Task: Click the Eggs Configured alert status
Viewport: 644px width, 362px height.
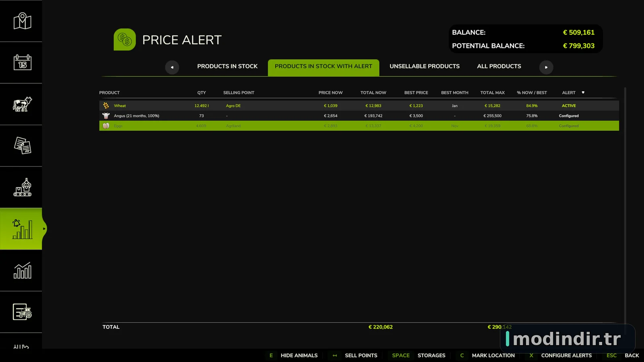Action: click(x=569, y=126)
